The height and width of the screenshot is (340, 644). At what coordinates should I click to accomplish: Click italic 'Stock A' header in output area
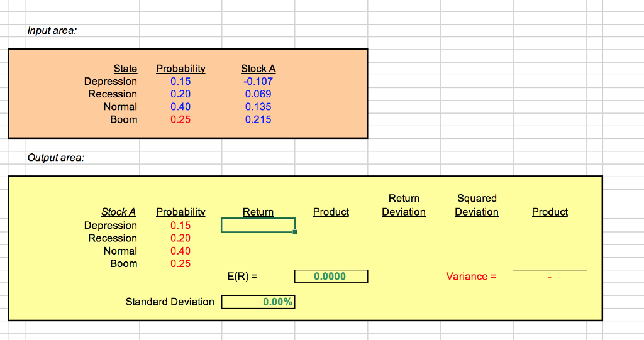[118, 212]
